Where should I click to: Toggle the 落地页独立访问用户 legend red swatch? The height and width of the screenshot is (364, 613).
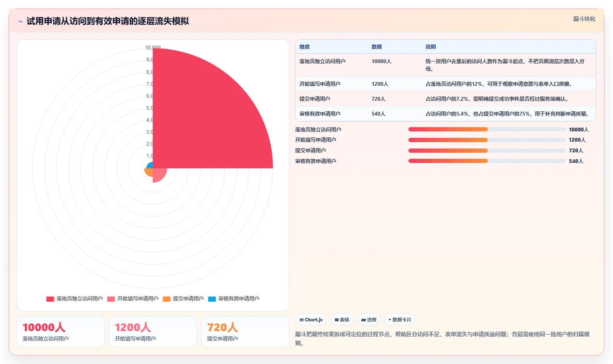50,299
